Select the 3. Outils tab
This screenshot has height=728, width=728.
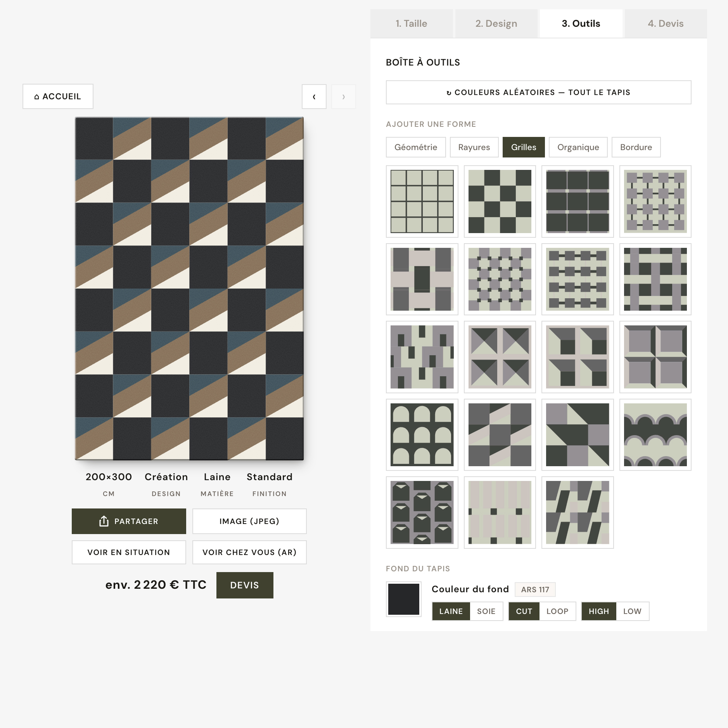pos(581,24)
